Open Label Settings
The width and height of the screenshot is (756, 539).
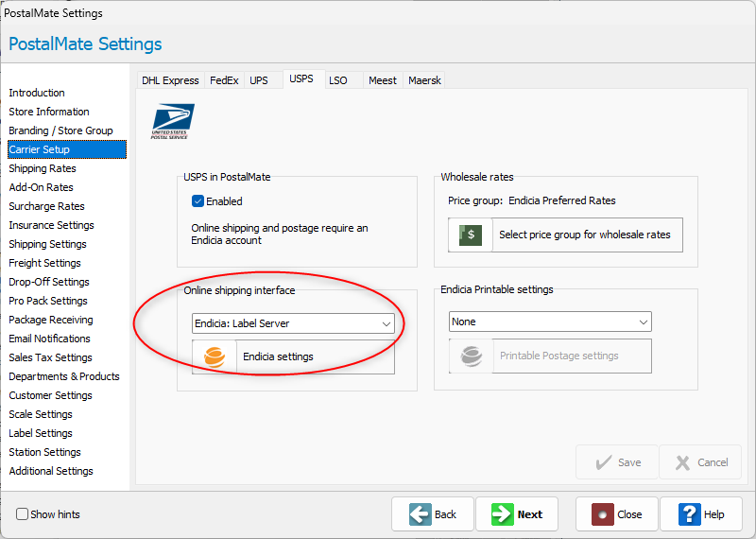click(x=41, y=433)
